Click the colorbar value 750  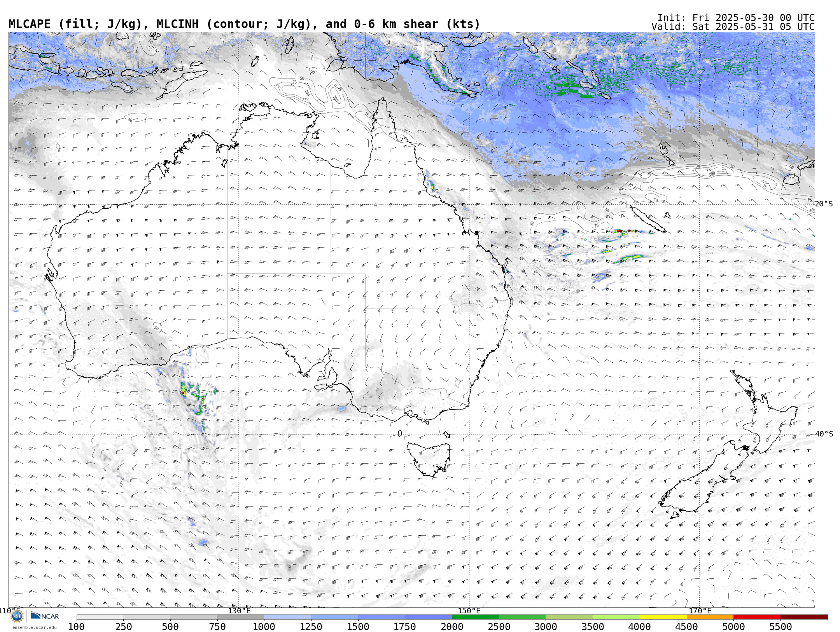(x=217, y=627)
